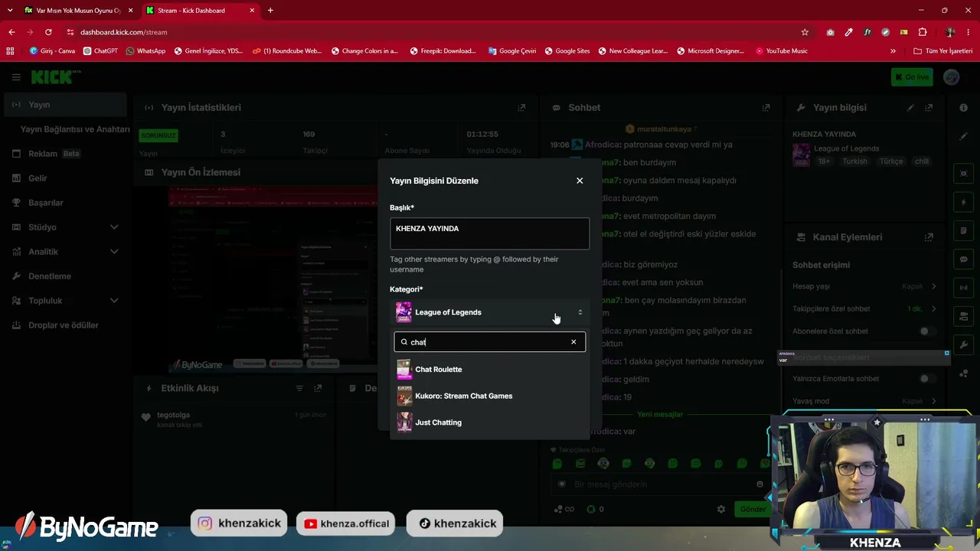Open chat settings gear icon
Image resolution: width=980 pixels, height=551 pixels.
(x=720, y=509)
